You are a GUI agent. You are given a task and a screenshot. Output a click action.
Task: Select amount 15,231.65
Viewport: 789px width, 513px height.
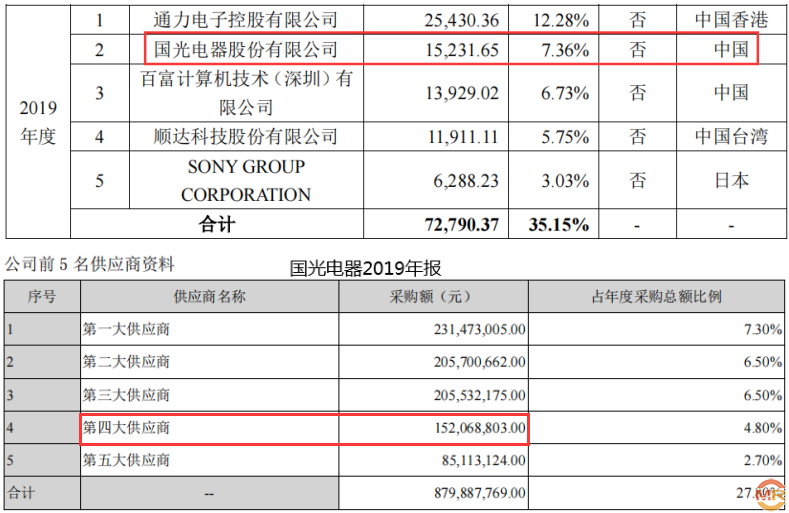click(462, 50)
